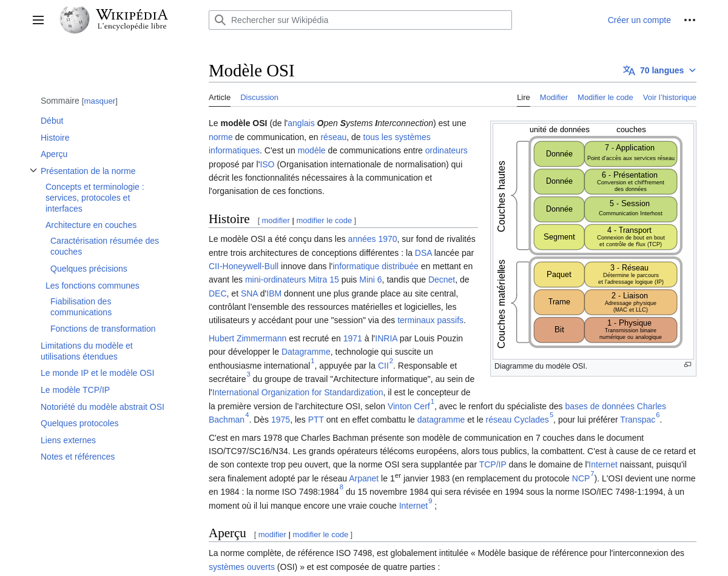Open the OSI model diagram thumbnail

tap(593, 241)
